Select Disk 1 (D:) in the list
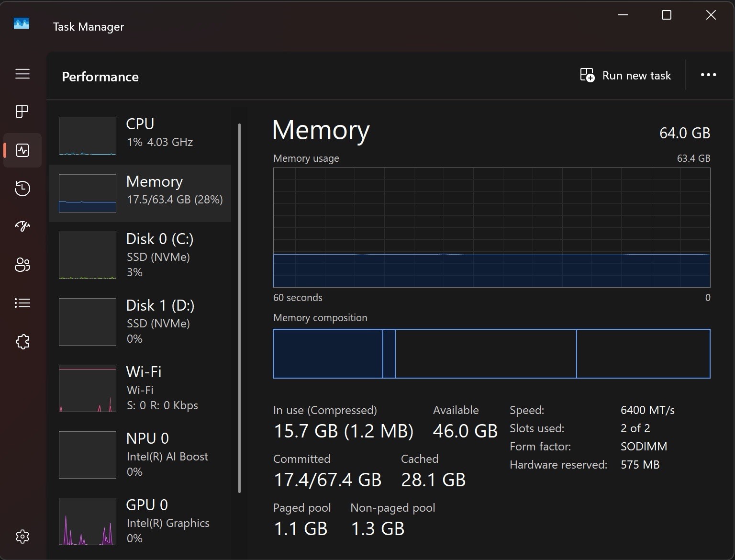The height and width of the screenshot is (560, 735). click(140, 322)
